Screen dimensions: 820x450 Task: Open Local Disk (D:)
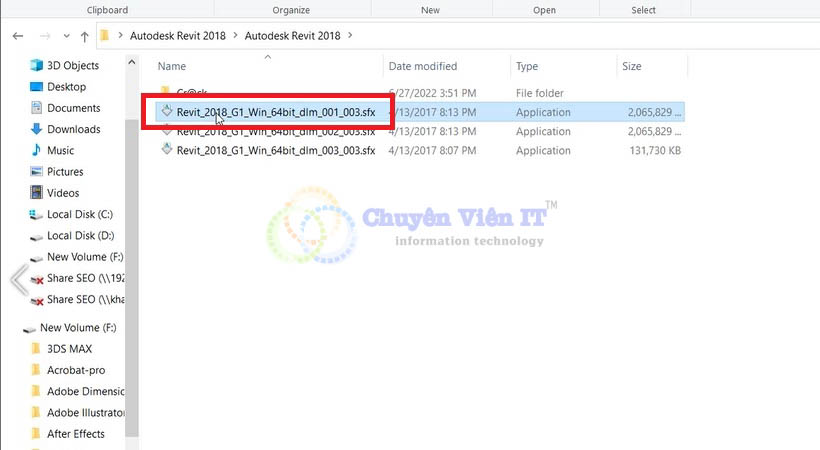coord(81,235)
